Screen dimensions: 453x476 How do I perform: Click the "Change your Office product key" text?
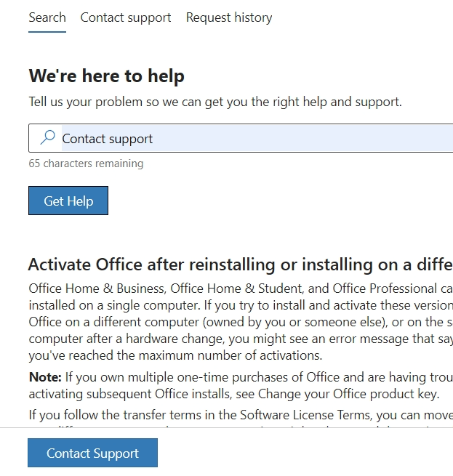point(348,394)
